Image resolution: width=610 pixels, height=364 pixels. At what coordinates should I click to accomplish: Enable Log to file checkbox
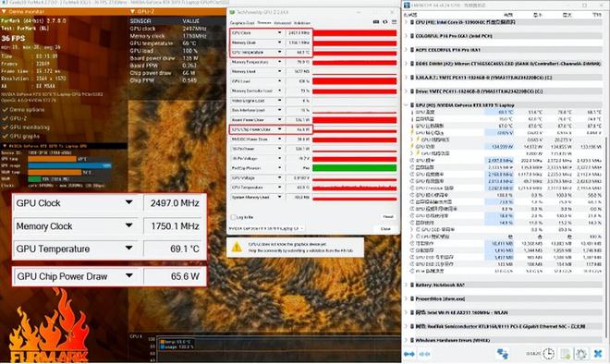point(233,217)
